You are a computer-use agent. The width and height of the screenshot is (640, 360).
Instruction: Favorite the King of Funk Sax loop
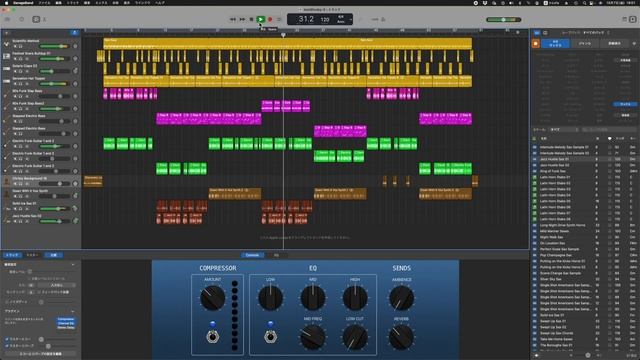609,171
